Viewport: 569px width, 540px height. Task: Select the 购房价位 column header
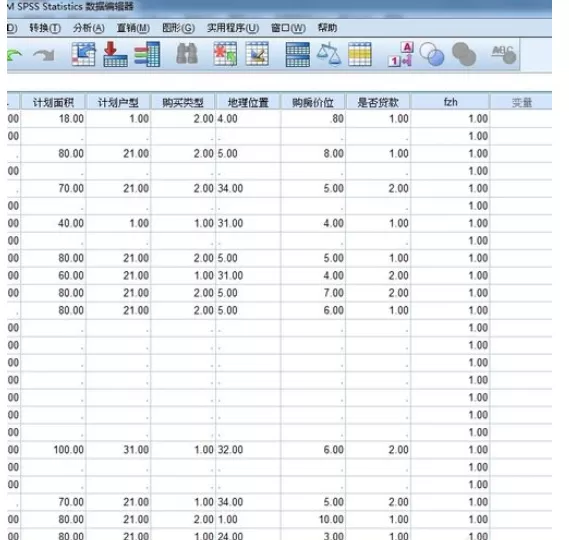pos(313,102)
